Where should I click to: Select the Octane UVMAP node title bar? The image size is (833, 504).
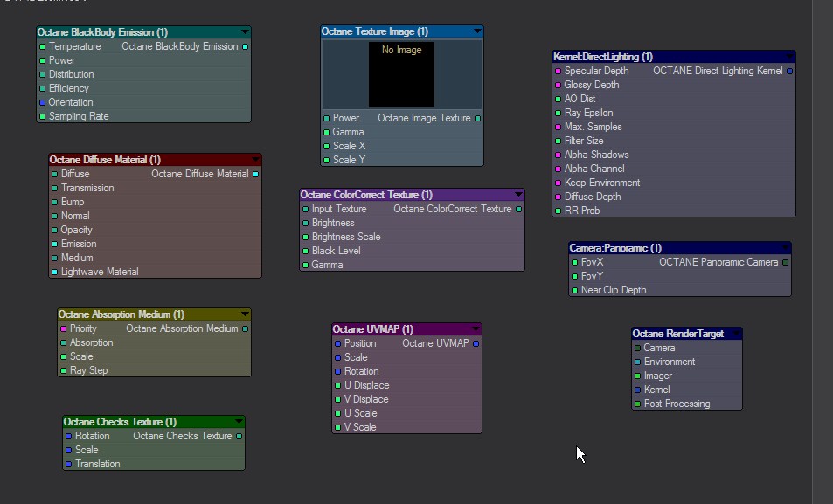point(406,328)
